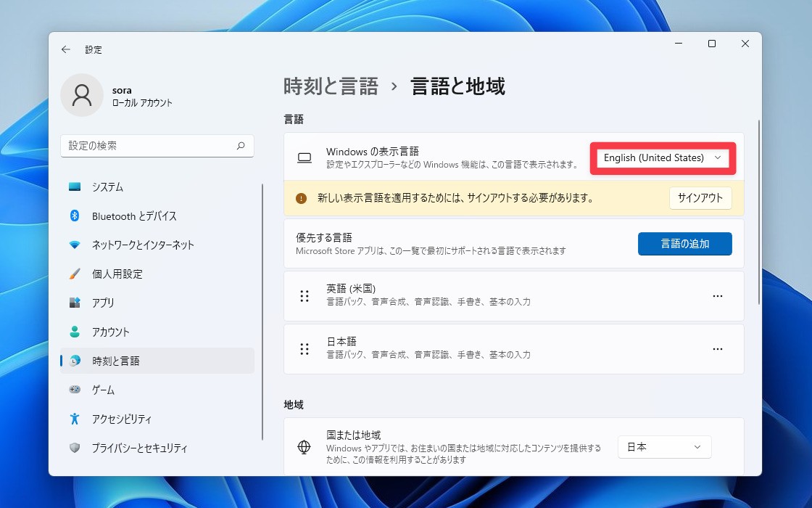Click the sidebar vertical scrollbar

(x=262, y=312)
